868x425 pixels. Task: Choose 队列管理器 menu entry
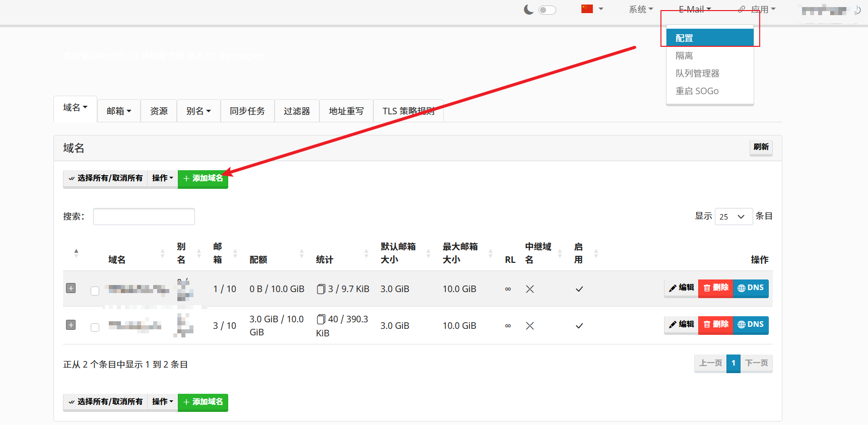(710, 73)
